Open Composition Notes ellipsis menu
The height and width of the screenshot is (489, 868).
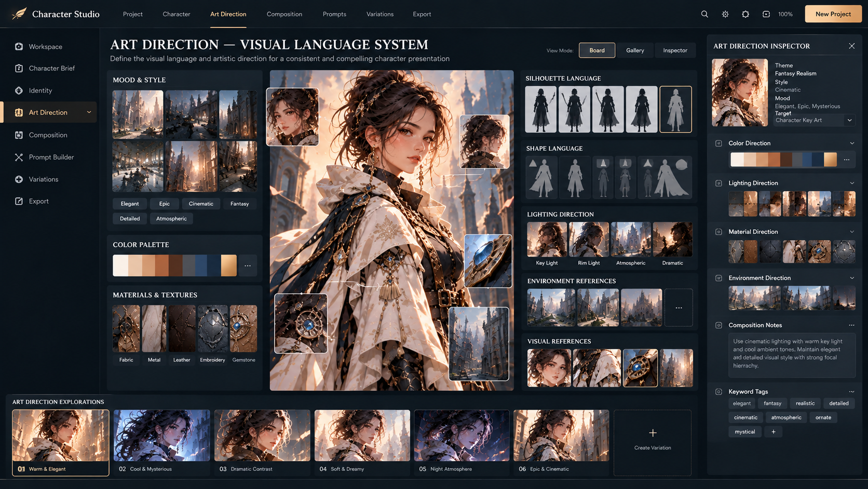[x=851, y=325]
